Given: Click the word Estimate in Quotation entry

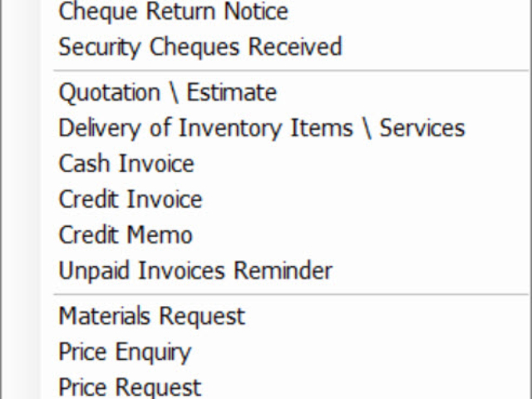Looking at the screenshot, I should (232, 92).
